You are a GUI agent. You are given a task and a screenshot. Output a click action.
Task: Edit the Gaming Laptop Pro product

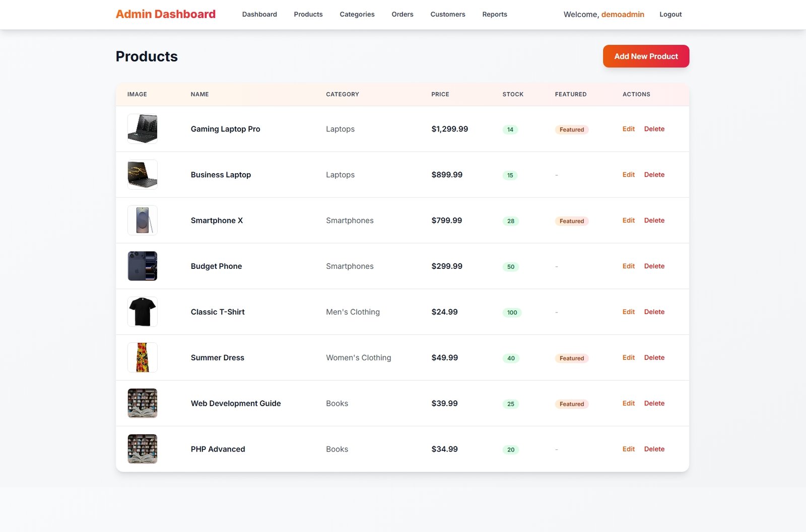click(628, 129)
